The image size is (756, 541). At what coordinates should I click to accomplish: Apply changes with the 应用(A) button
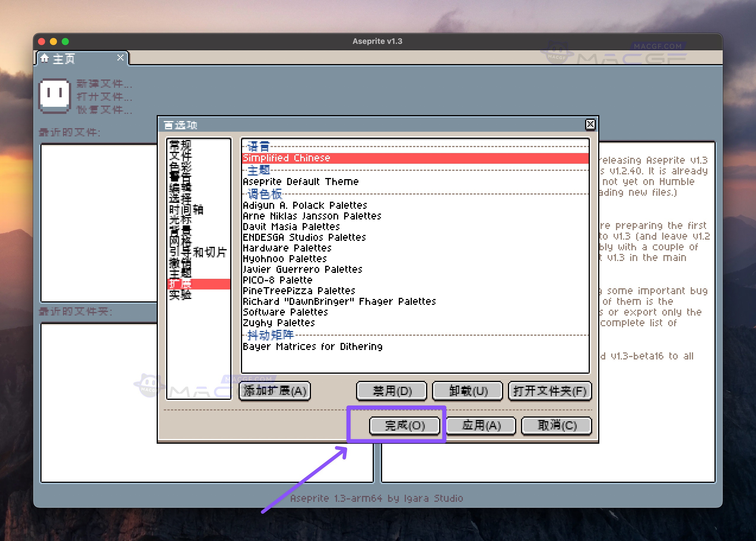[481, 425]
